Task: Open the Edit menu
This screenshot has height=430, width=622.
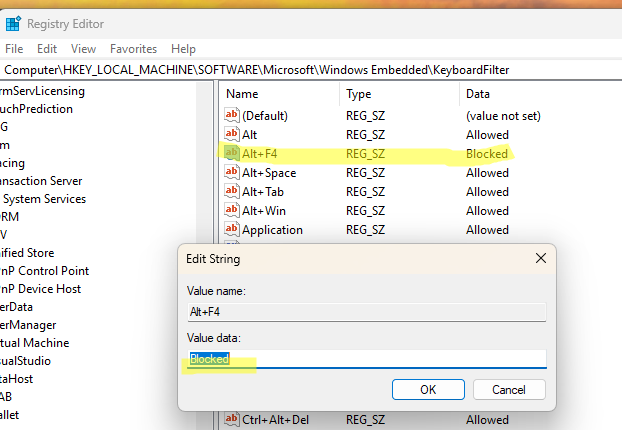Action: point(47,49)
